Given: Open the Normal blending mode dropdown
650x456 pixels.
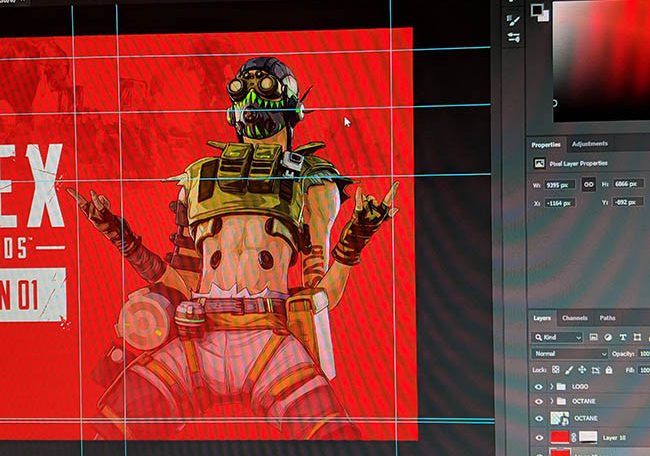Looking at the screenshot, I should pos(569,353).
